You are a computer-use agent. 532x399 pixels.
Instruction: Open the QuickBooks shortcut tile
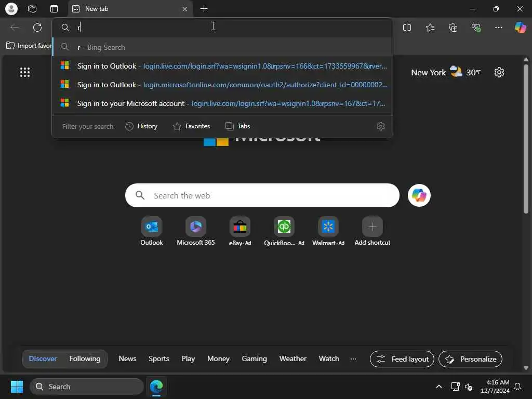pos(284,231)
